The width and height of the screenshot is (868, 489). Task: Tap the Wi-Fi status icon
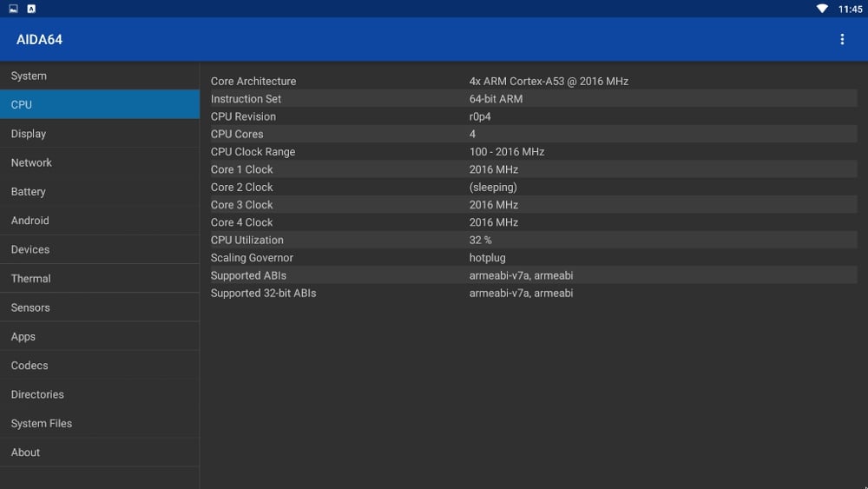pos(822,9)
